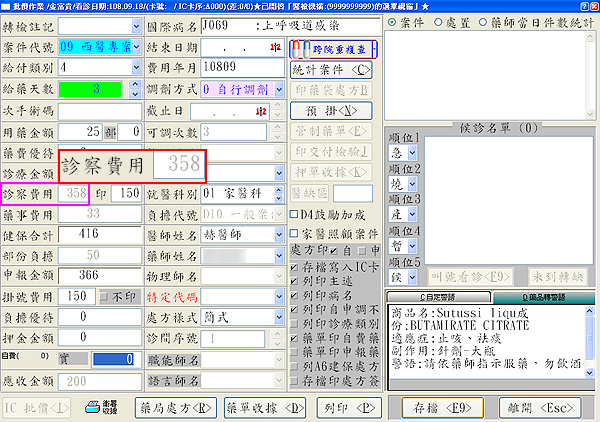Click the 離開 <Esc> exit button

[x=540, y=407]
